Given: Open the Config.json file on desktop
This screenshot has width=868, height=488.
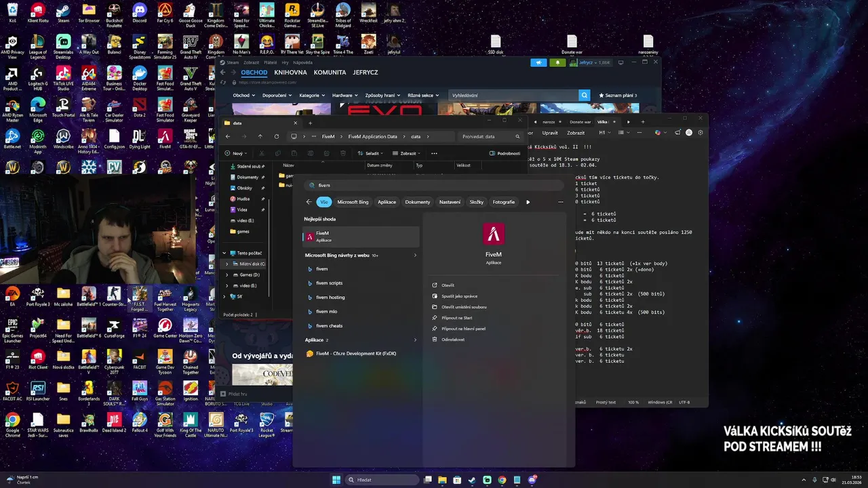Looking at the screenshot, I should pos(114,139).
